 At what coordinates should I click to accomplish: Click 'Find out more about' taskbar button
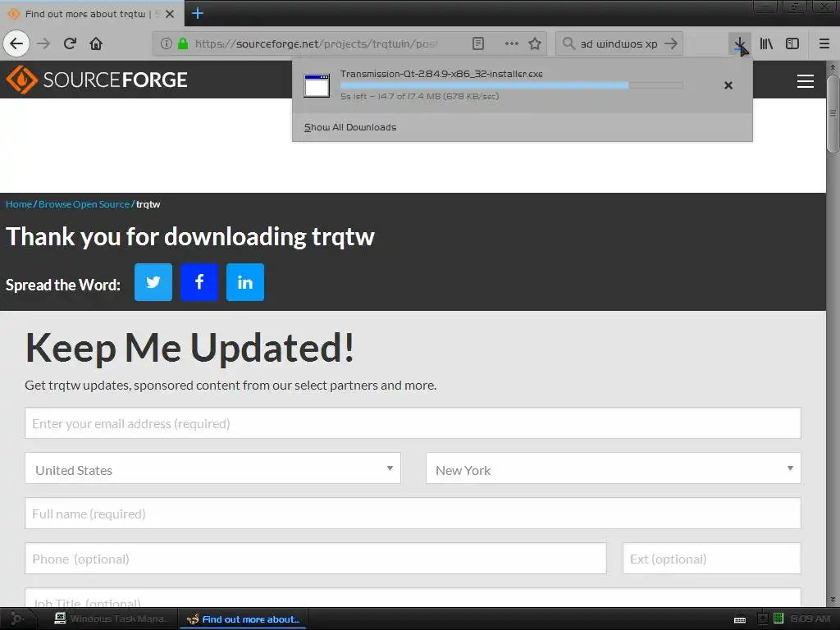point(242,619)
